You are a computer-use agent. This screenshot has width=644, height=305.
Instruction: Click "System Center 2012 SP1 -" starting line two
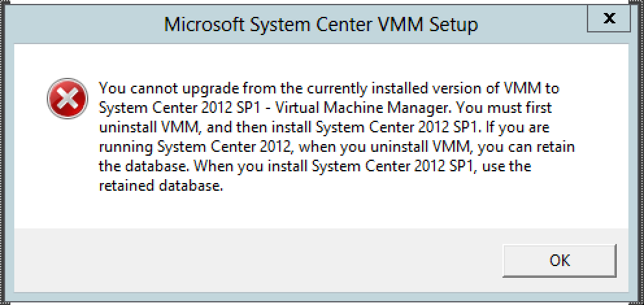184,109
